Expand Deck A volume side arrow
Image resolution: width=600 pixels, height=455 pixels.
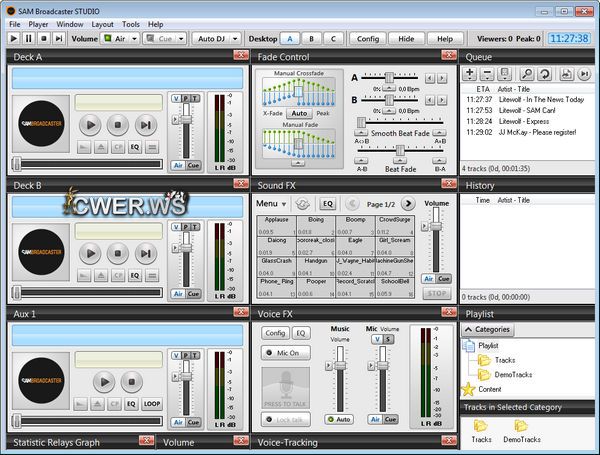pyautogui.click(x=175, y=120)
